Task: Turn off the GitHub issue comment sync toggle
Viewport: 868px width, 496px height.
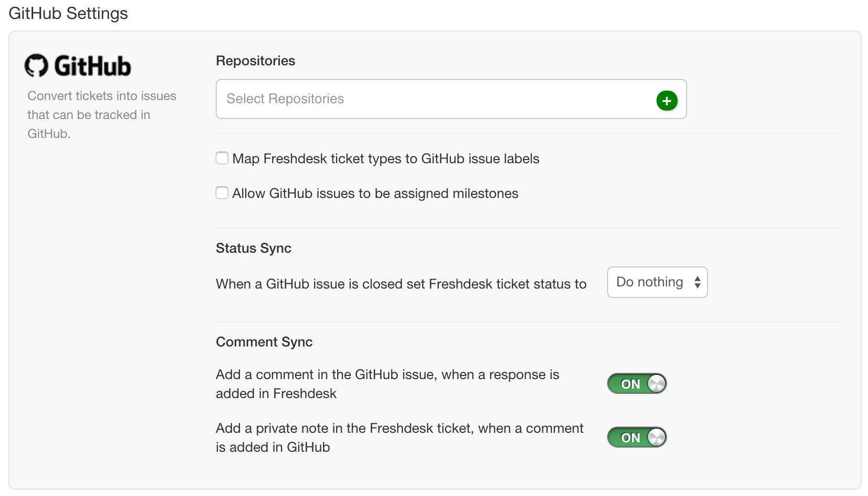Action: [637, 384]
